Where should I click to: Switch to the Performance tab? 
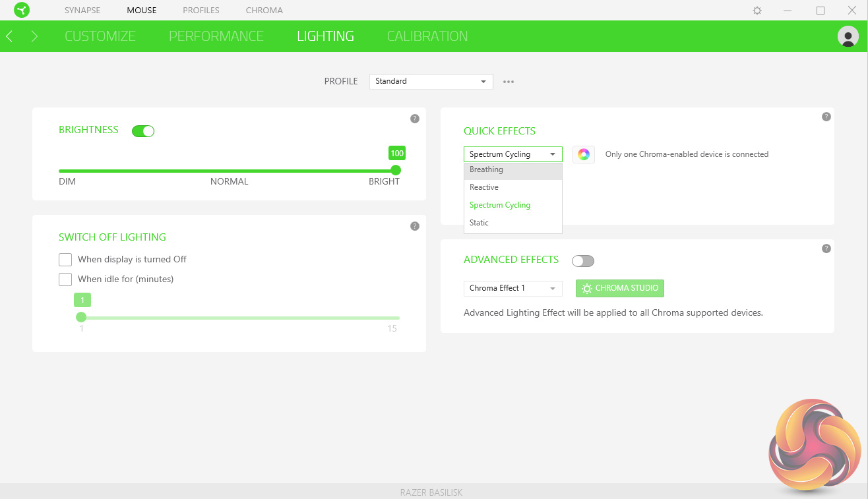(216, 36)
